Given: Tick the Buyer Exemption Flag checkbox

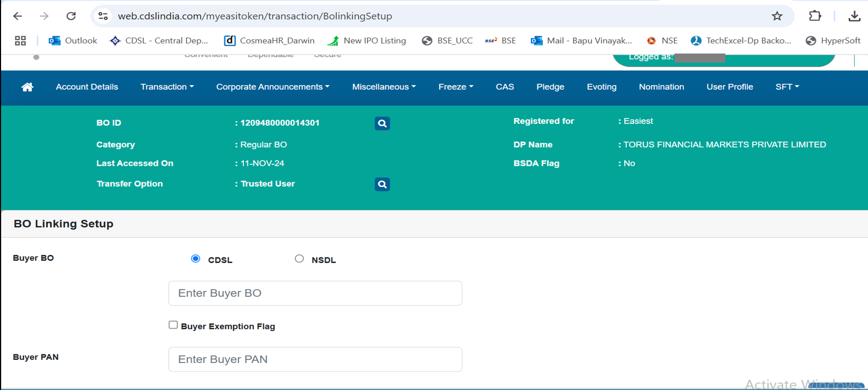Looking at the screenshot, I should (x=173, y=325).
